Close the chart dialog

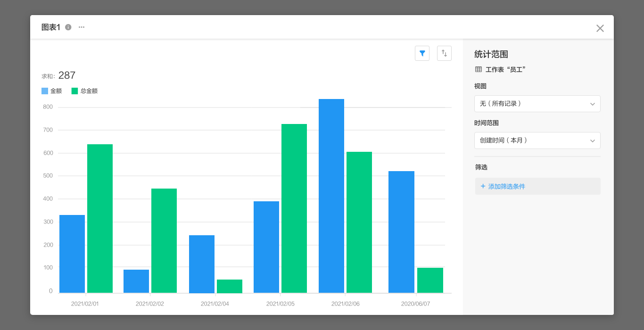pos(600,28)
